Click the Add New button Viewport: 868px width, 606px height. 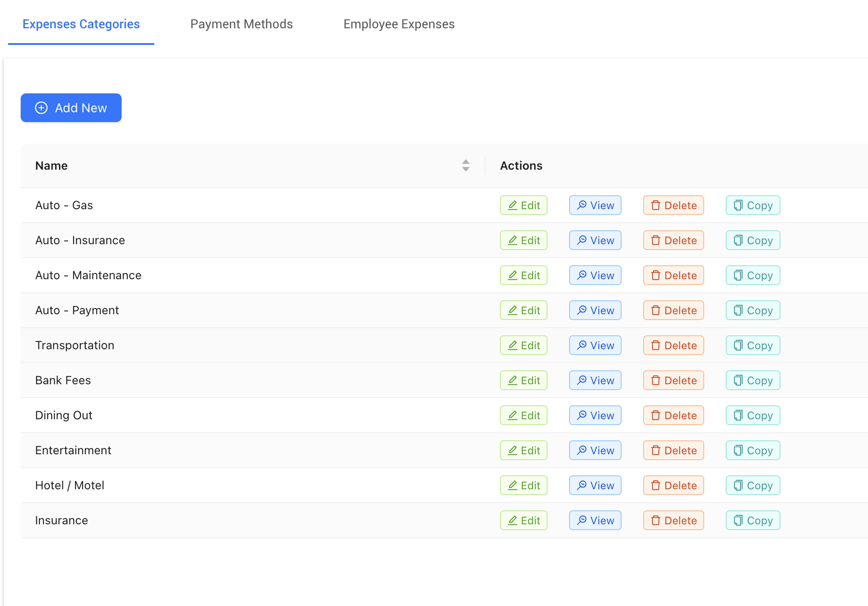click(x=71, y=108)
